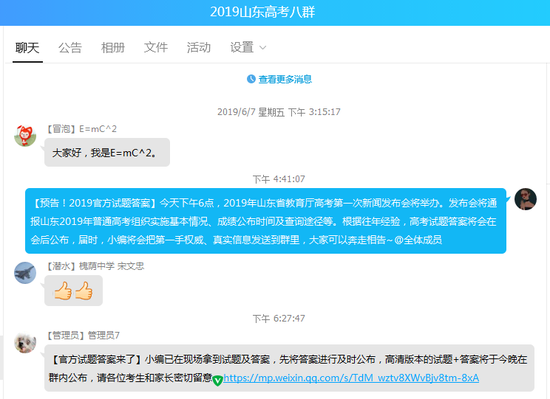The width and height of the screenshot is (550, 399).
Task: Click the green shield icon before the link
Action: tap(217, 380)
